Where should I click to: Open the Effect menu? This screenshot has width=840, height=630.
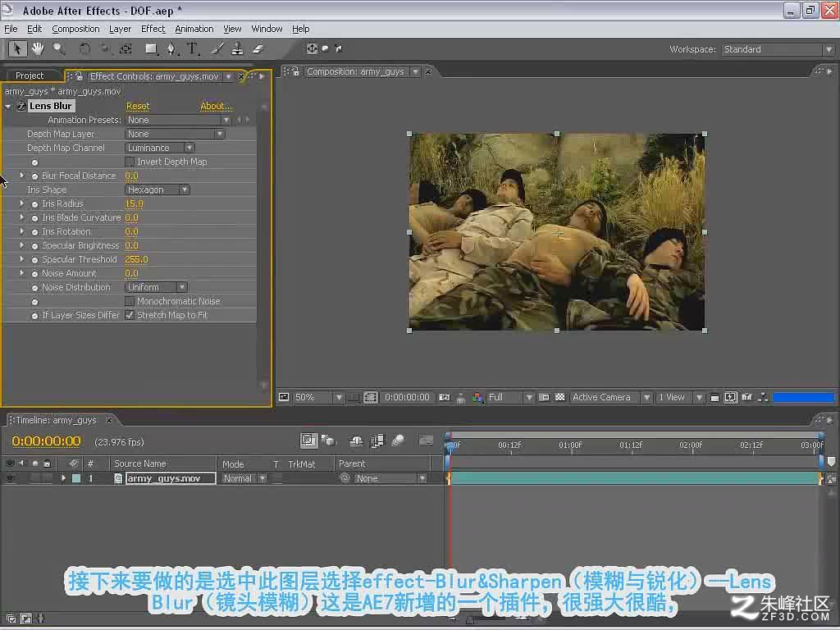(153, 29)
